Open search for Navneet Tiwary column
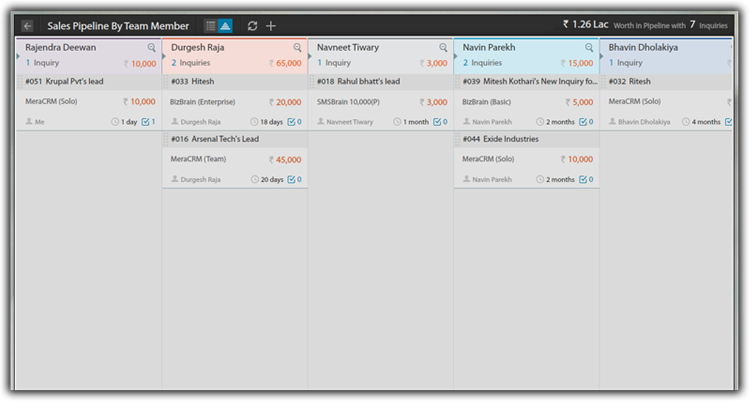The image size is (750, 402). click(x=443, y=47)
